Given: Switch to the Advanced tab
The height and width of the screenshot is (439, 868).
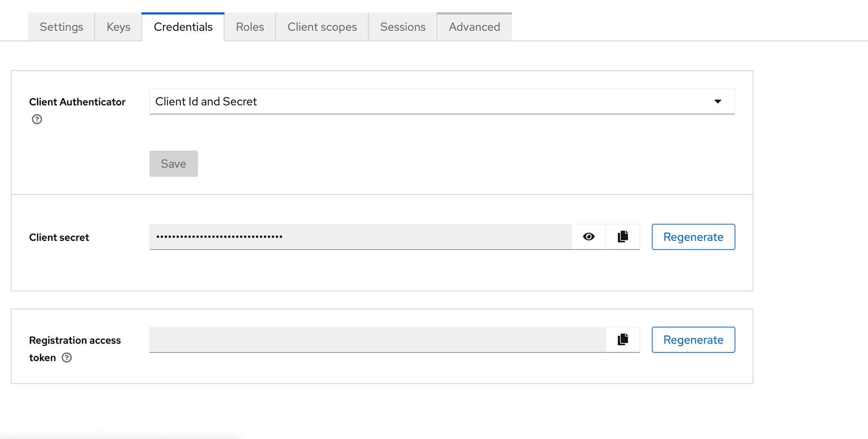Looking at the screenshot, I should pos(474,26).
